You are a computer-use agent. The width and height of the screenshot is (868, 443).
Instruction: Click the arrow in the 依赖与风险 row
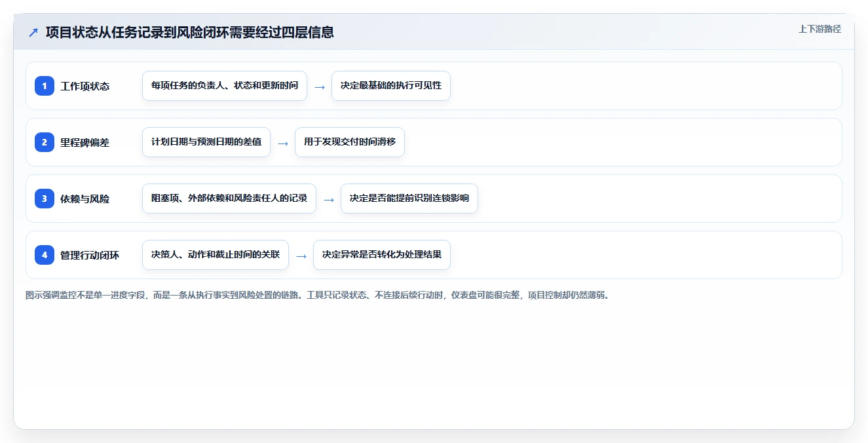pyautogui.click(x=329, y=199)
